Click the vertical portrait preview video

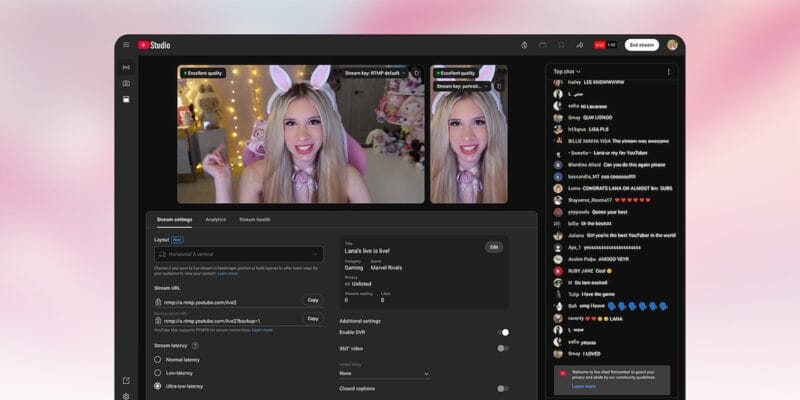click(x=469, y=134)
